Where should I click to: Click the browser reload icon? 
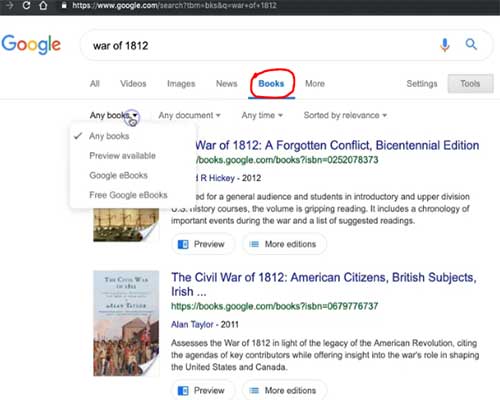click(26, 5)
